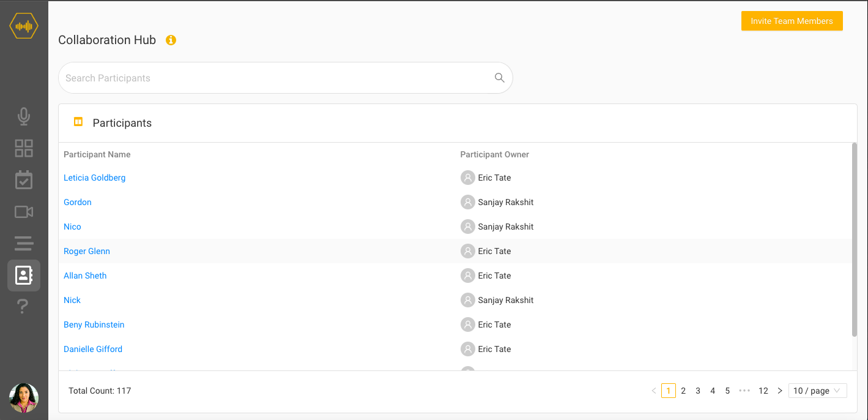Open the dashboard grid icon
The image size is (868, 420).
tap(24, 148)
